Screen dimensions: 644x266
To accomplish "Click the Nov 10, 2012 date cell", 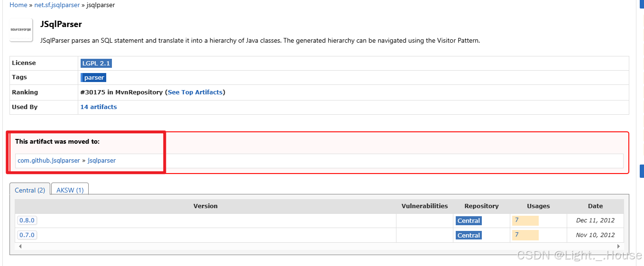I will (595, 235).
